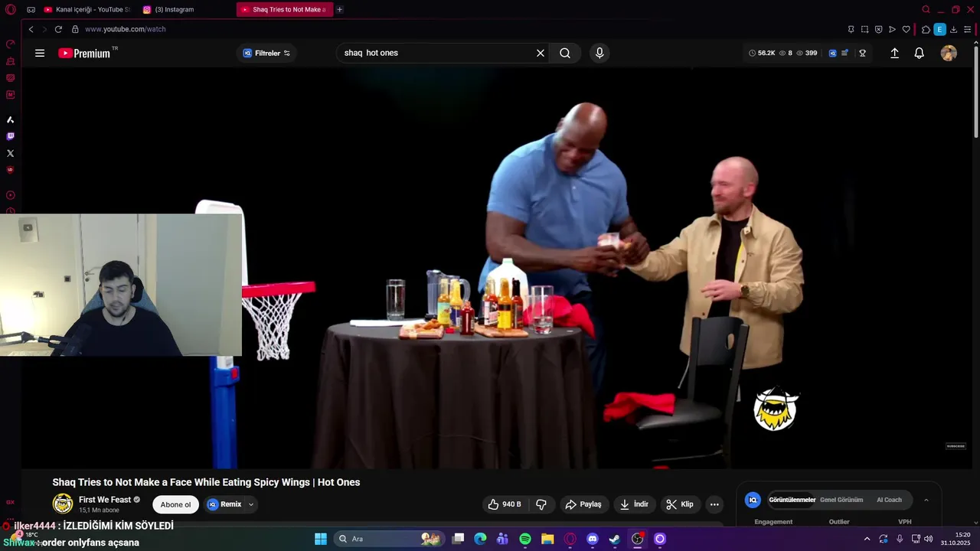
Task: Like the video (940 B)
Action: (504, 504)
